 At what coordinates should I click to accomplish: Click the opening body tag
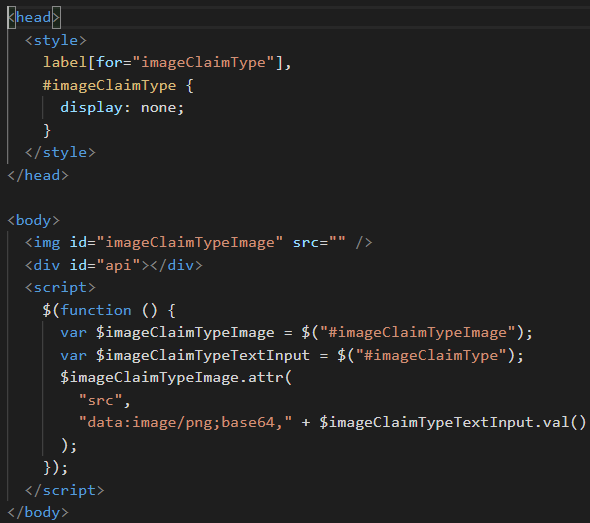33,220
